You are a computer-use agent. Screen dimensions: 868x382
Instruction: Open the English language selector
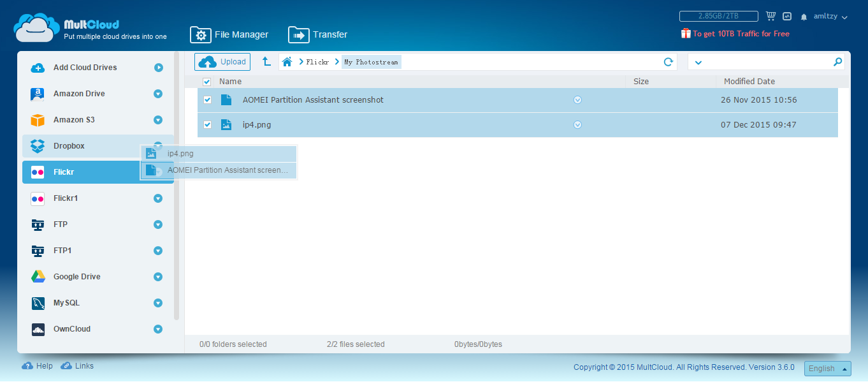(827, 369)
